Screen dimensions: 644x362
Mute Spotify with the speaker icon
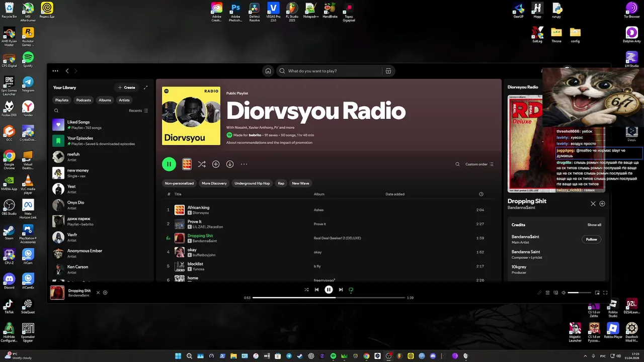(x=563, y=293)
